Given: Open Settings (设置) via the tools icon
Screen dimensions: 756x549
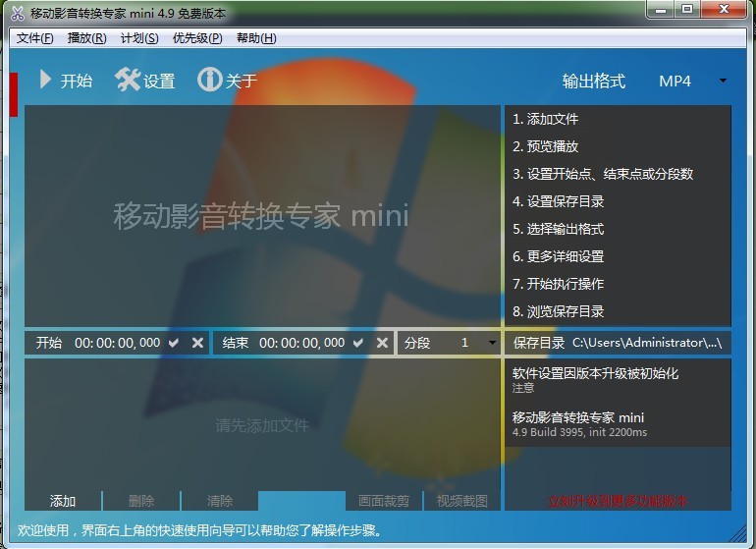Looking at the screenshot, I should [128, 81].
